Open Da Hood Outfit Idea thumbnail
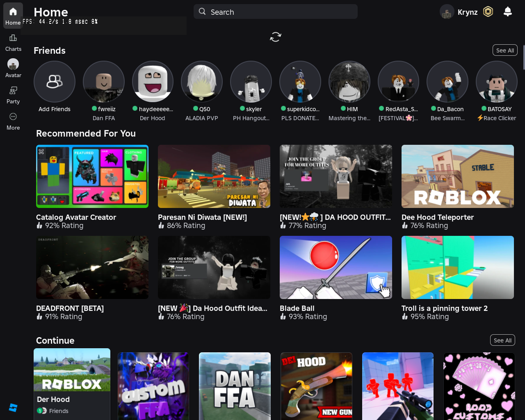 (214, 267)
